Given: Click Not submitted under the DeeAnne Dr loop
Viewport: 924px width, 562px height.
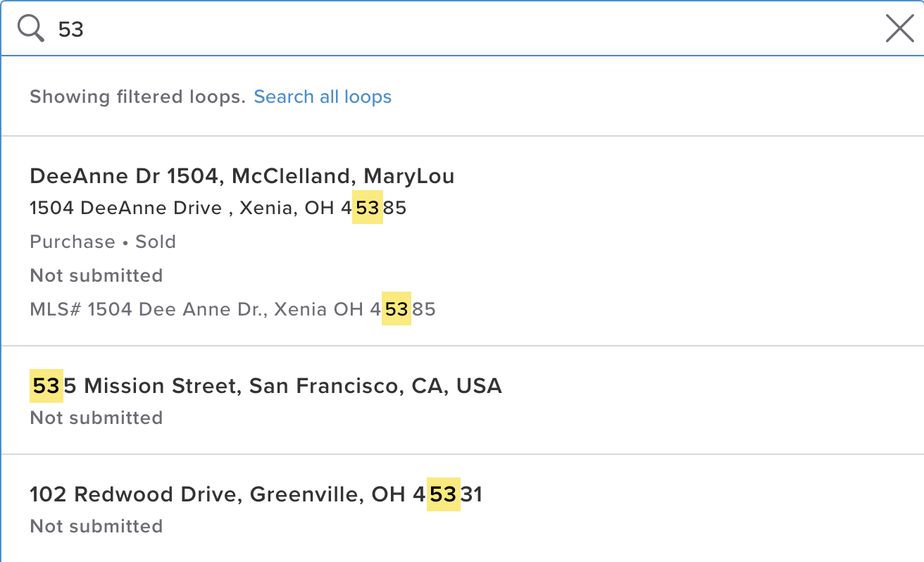Looking at the screenshot, I should click(96, 275).
